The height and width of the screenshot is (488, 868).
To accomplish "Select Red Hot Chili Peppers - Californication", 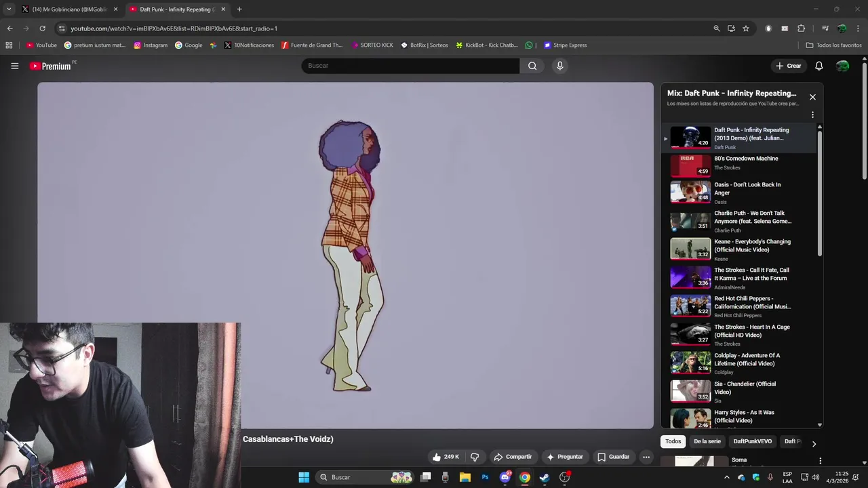I will (x=739, y=306).
